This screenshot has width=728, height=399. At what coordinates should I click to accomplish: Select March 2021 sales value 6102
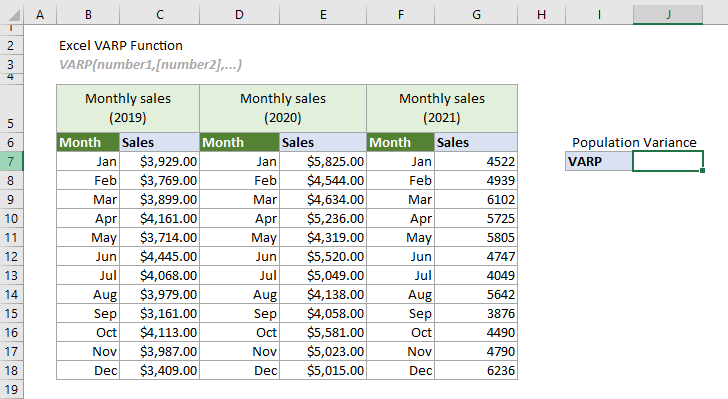(476, 199)
